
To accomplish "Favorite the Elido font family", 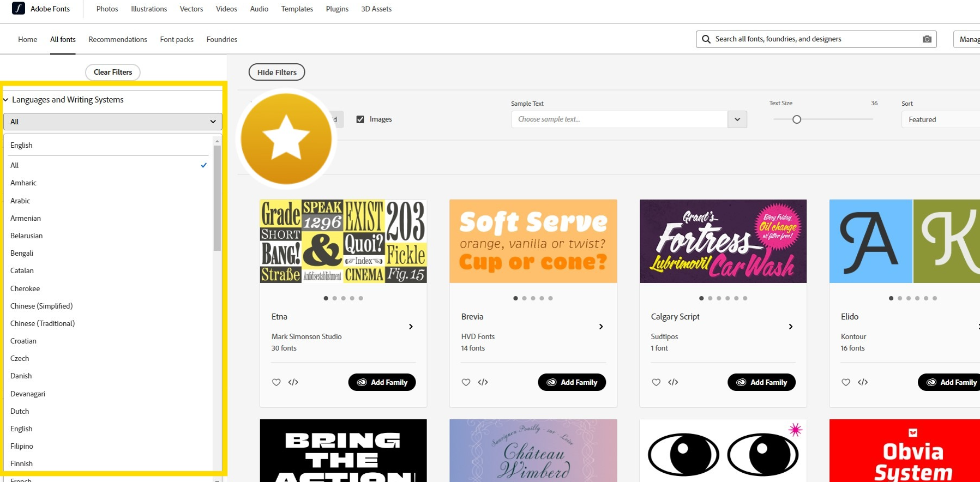I will 846,382.
